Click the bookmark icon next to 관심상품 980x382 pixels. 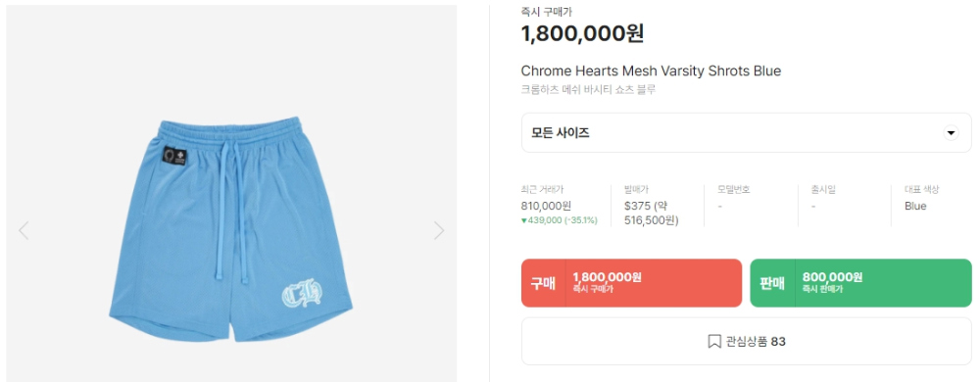click(x=714, y=342)
